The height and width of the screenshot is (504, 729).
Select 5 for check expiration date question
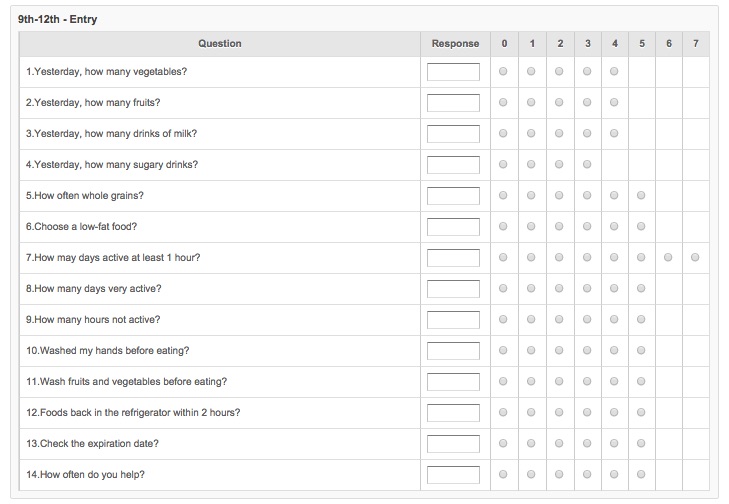click(x=641, y=444)
